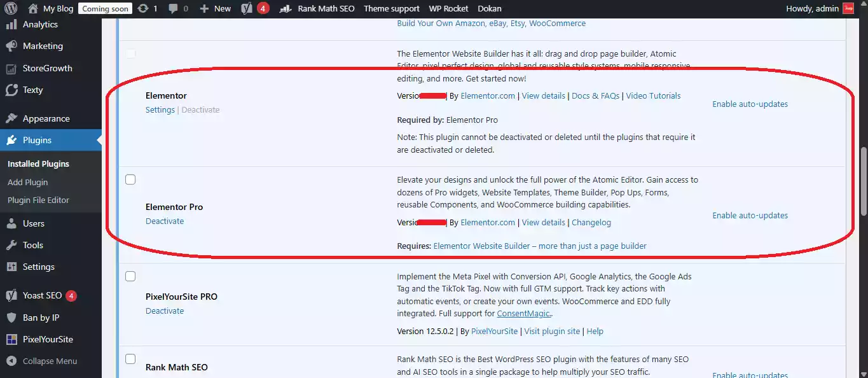This screenshot has height=378, width=868.
Task: Click the Ban by IP shield icon
Action: [x=11, y=318]
